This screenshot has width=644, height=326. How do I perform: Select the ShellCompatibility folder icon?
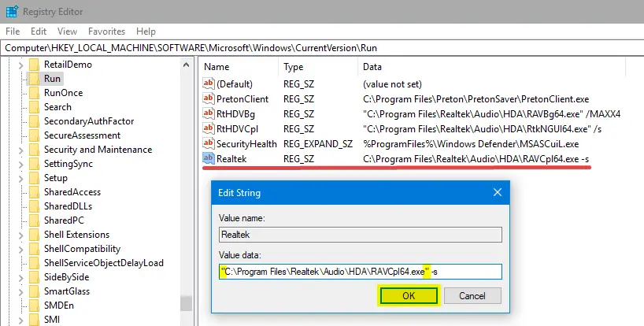[34, 248]
